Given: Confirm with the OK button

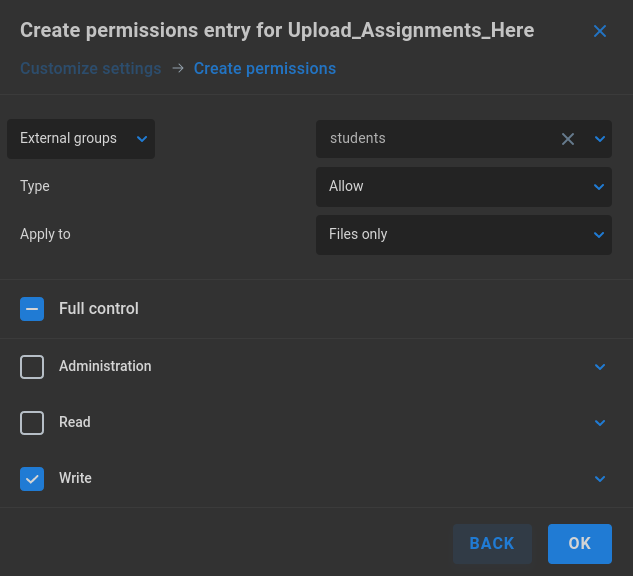Looking at the screenshot, I should 580,544.
